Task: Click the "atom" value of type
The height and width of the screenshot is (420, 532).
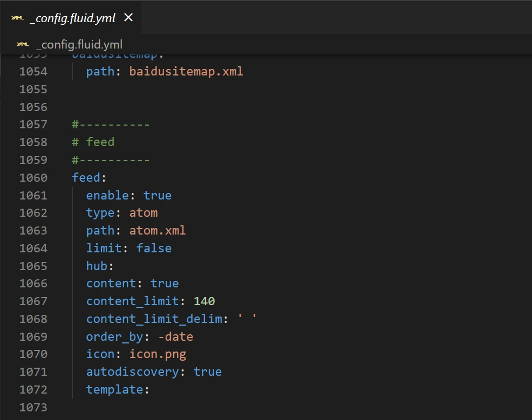Action: (x=144, y=212)
